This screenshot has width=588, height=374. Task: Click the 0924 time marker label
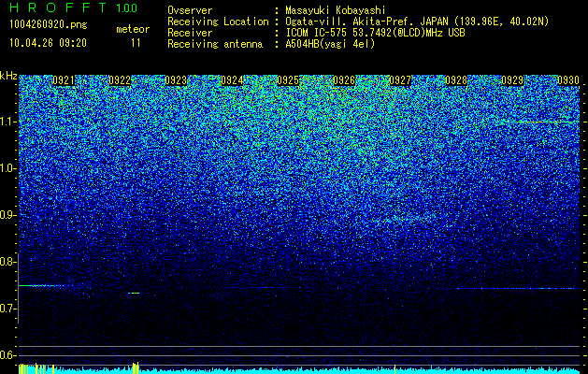click(x=232, y=80)
